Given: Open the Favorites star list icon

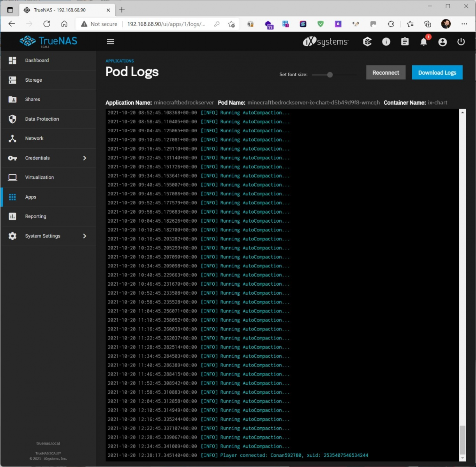Looking at the screenshot, I should click(410, 24).
